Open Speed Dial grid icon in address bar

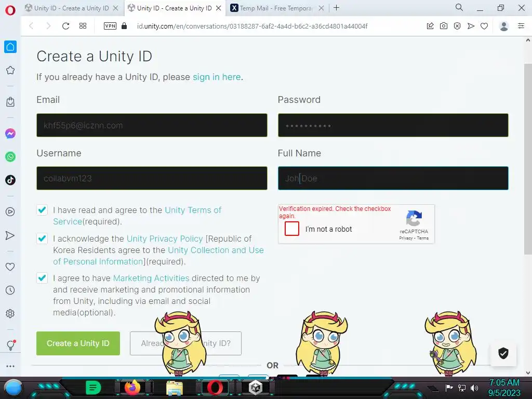pyautogui.click(x=83, y=26)
